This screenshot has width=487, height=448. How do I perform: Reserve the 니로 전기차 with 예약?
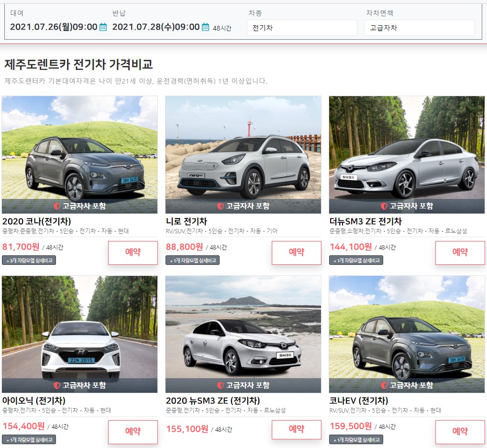(x=297, y=253)
